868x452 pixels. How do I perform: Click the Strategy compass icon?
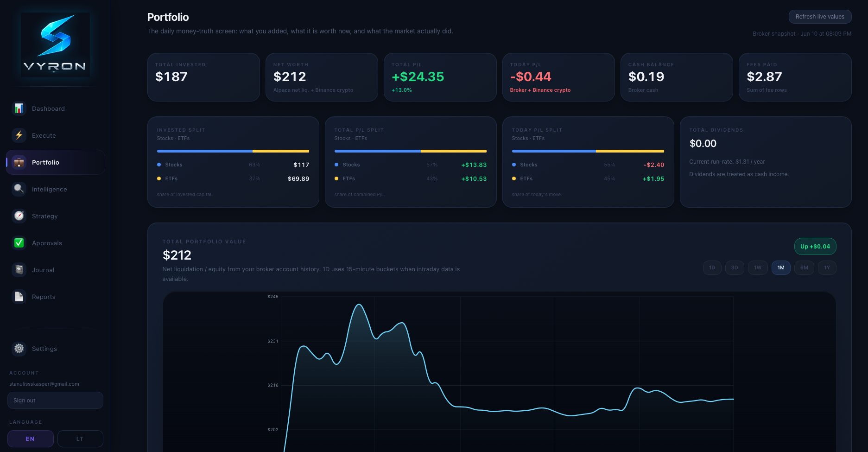tap(19, 216)
